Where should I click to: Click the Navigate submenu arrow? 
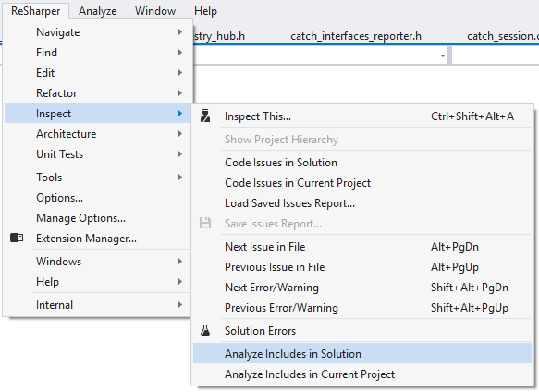179,32
